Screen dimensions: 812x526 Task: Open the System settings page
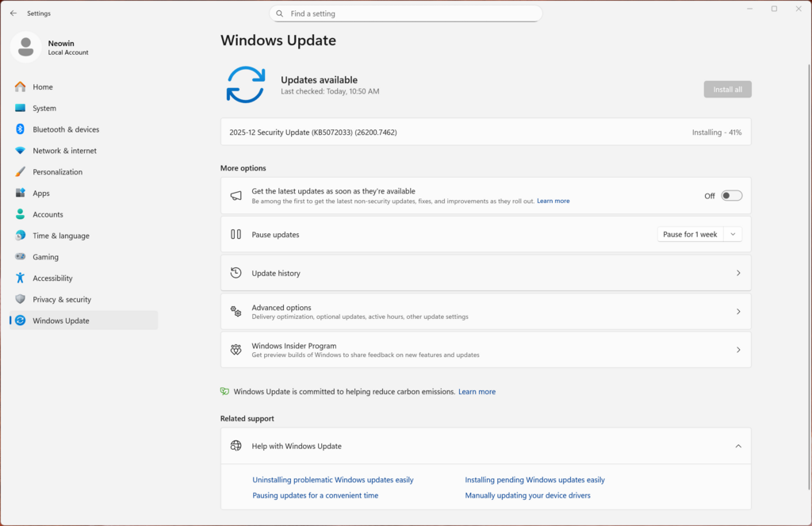coord(83,108)
